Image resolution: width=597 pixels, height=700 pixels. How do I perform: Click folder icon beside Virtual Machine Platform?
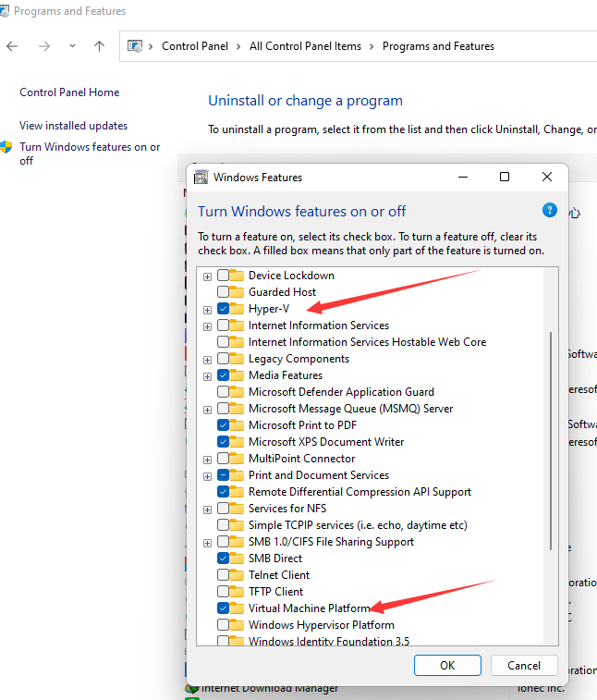pos(237,608)
